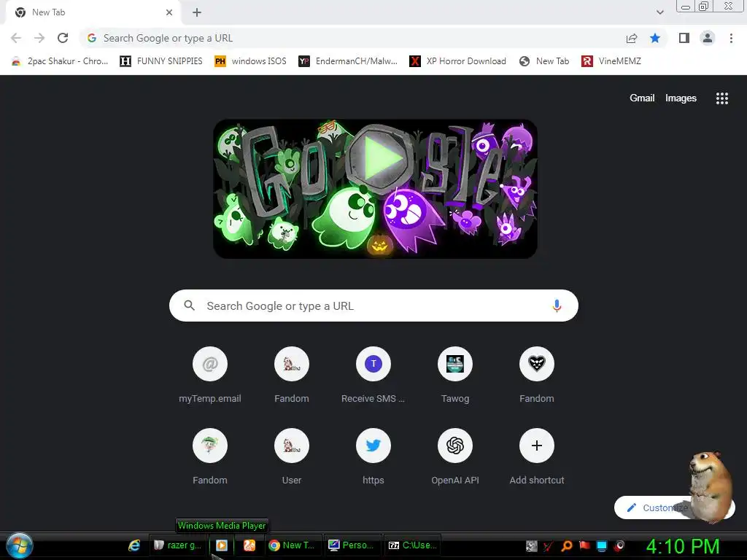The height and width of the screenshot is (560, 747).
Task: Open second-row Fandom shortcut above User row start
Action: (210, 457)
